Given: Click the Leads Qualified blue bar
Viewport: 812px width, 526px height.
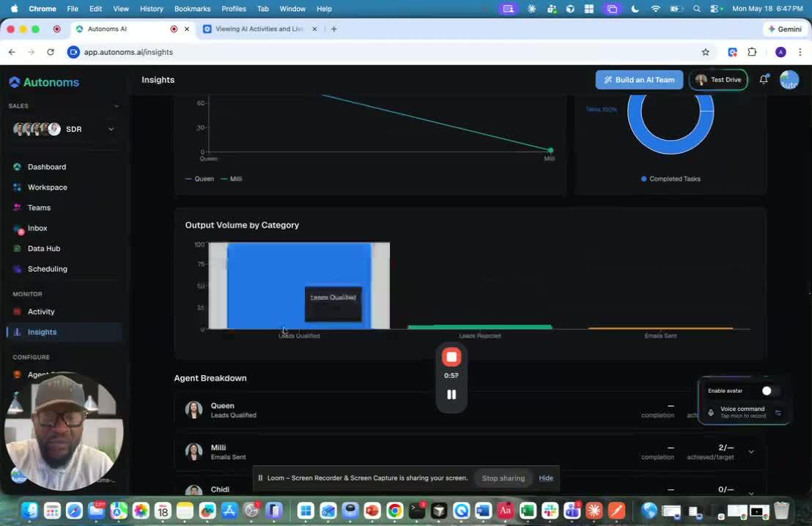Looking at the screenshot, I should coord(299,286).
